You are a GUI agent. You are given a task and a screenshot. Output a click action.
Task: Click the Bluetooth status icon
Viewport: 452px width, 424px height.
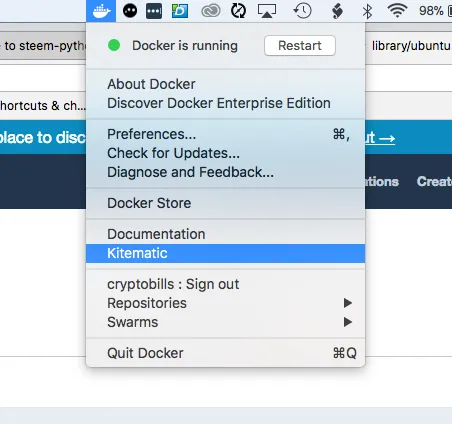click(367, 11)
